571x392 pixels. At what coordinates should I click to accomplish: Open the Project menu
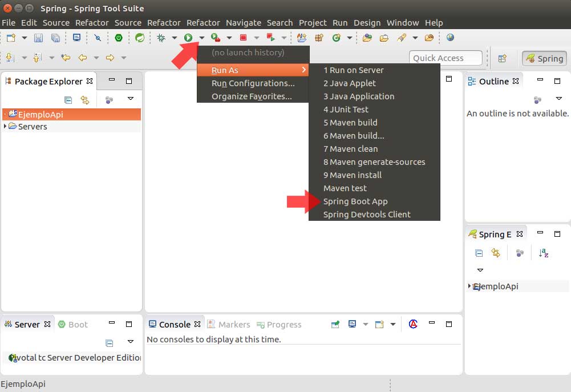tap(313, 23)
